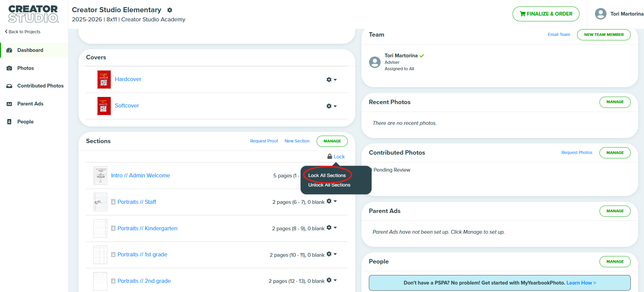Click Learn How link in banner

pos(581,283)
